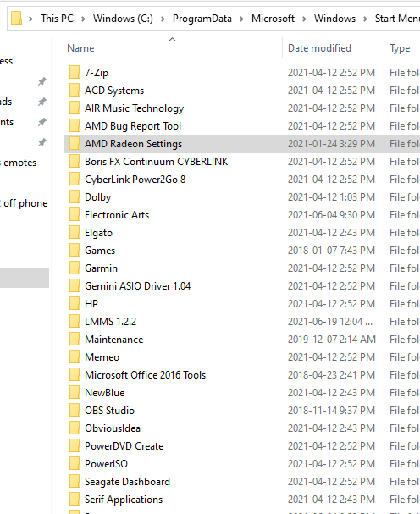Image resolution: width=420 pixels, height=514 pixels.
Task: Expand the chevron after ProgramData
Action: (241, 19)
